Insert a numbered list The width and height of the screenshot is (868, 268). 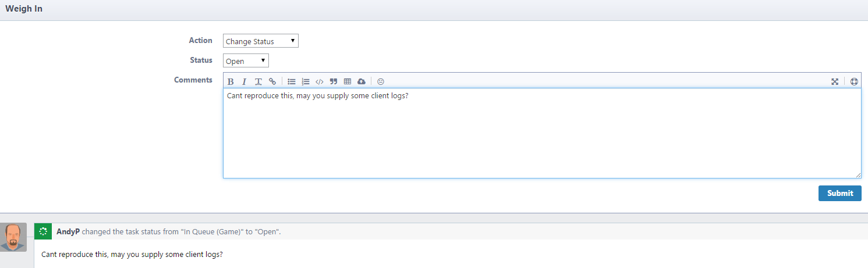click(x=306, y=82)
